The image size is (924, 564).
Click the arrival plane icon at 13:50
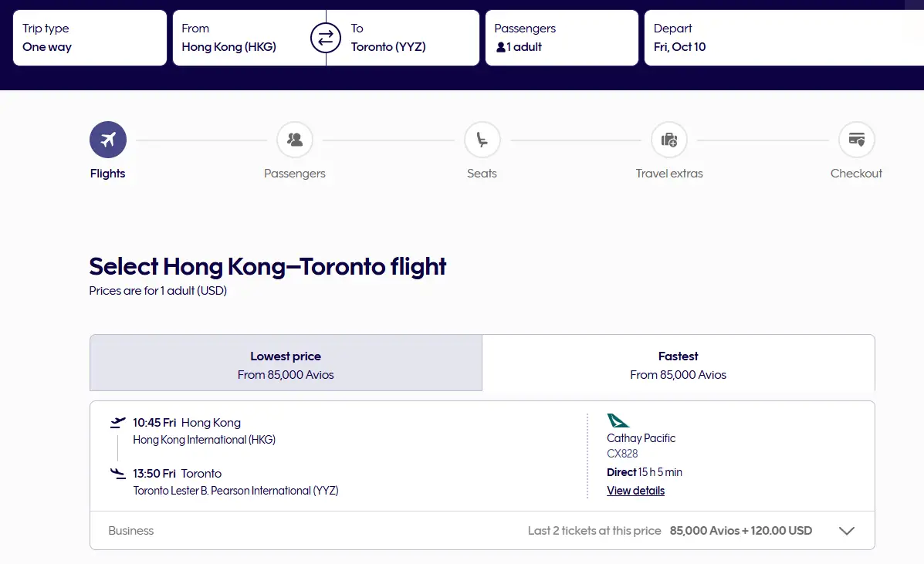pyautogui.click(x=117, y=473)
